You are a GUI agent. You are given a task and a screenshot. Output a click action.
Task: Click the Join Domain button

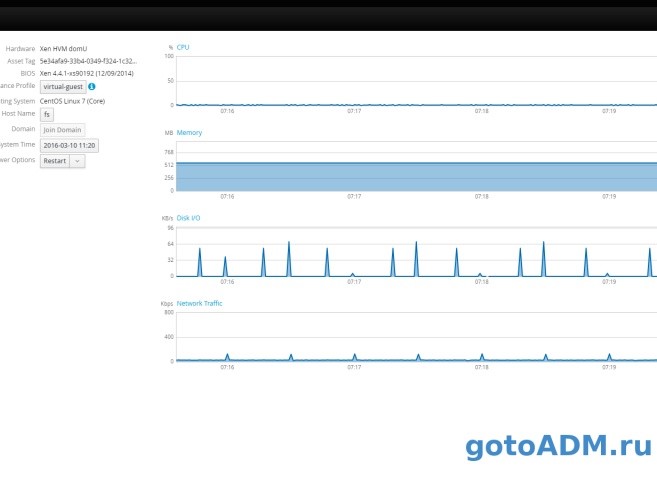[62, 130]
